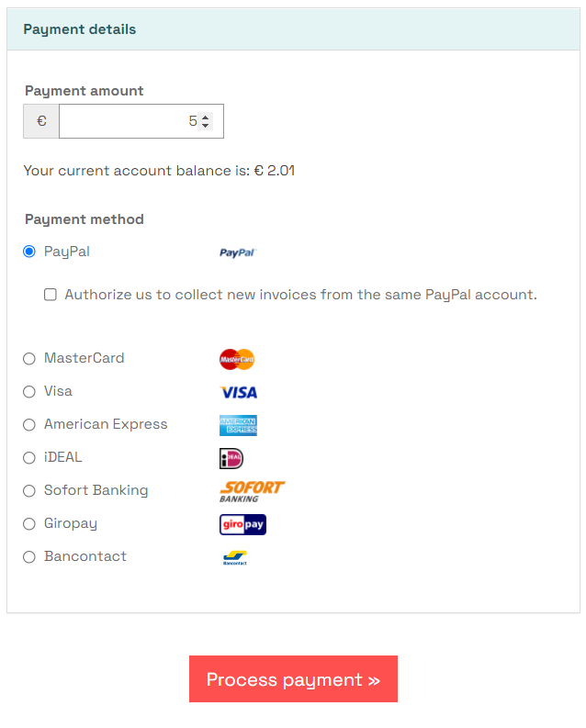The height and width of the screenshot is (728, 586).
Task: Choose American Express radio option
Action: click(x=29, y=425)
